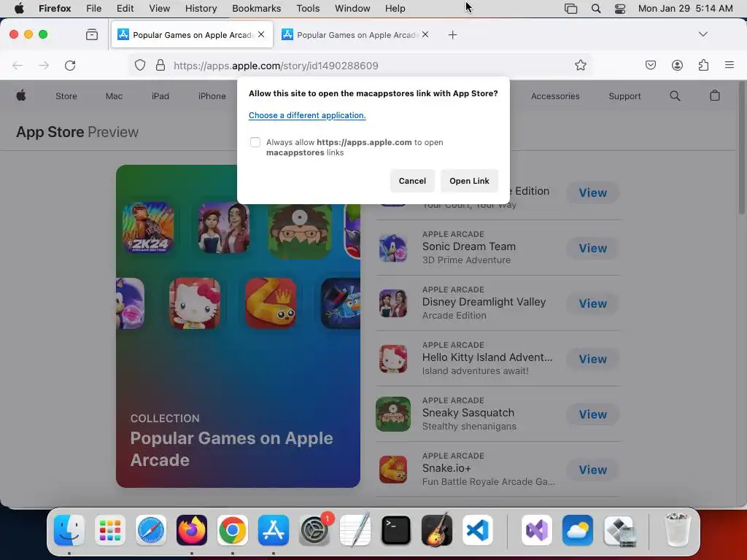Open the Edit menu

125,9
